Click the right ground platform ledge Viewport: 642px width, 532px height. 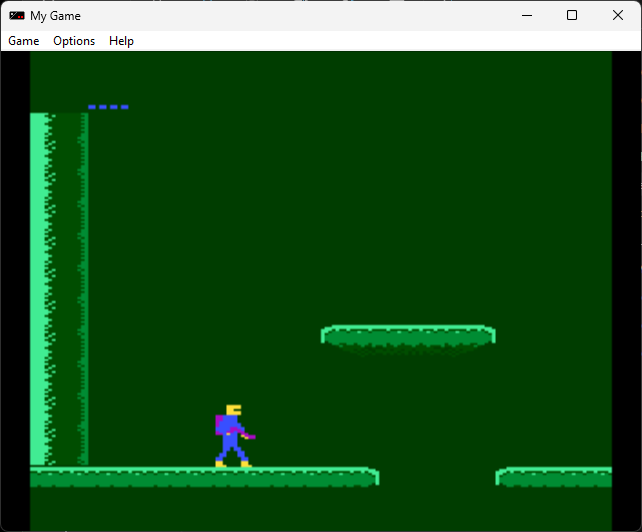point(554,477)
